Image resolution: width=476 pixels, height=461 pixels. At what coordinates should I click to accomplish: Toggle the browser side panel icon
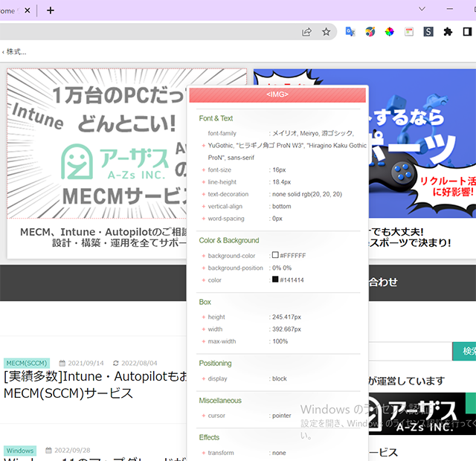click(468, 32)
